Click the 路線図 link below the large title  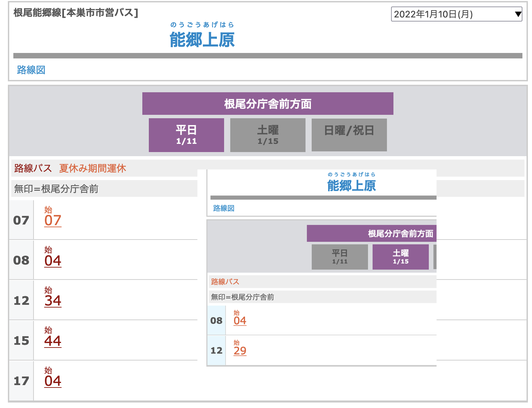pos(31,70)
